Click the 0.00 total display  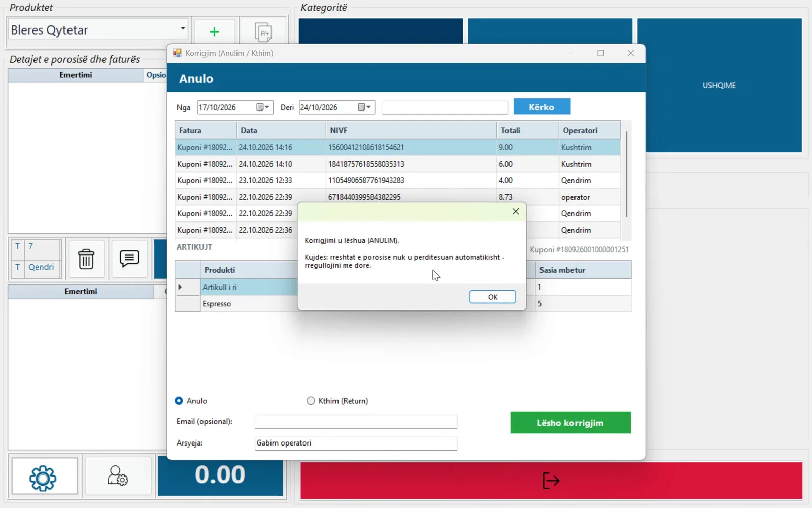click(x=220, y=475)
